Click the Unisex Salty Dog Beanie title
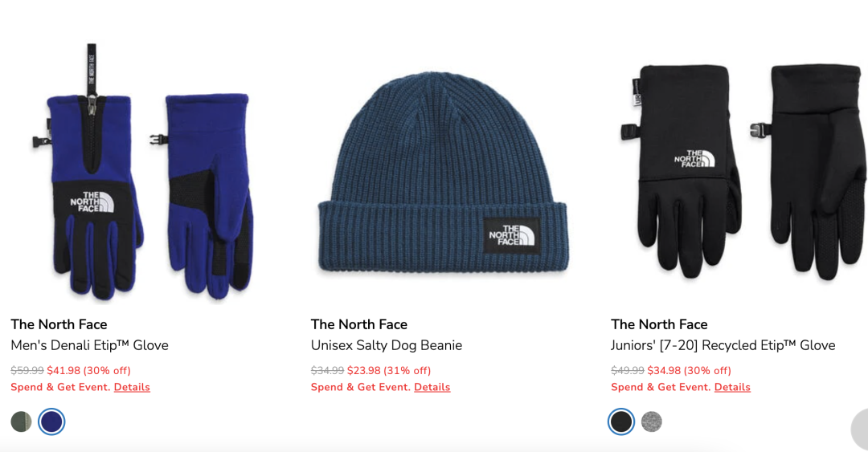Screen dimensions: 868x452 (387, 345)
